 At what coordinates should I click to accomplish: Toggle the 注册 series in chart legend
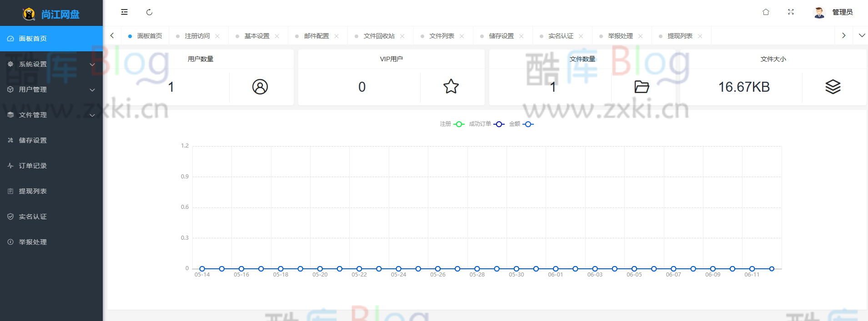452,124
